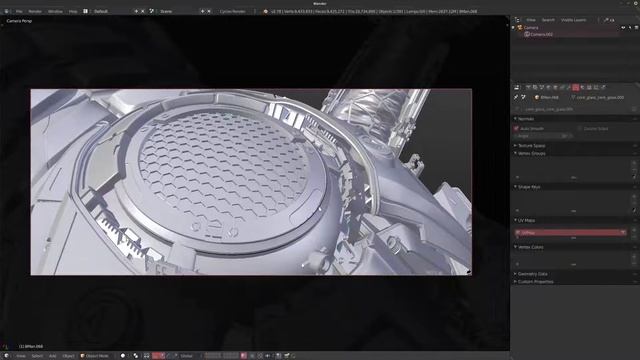Click the rendered camera viewport image
This screenshot has width=640, height=360.
point(251,182)
